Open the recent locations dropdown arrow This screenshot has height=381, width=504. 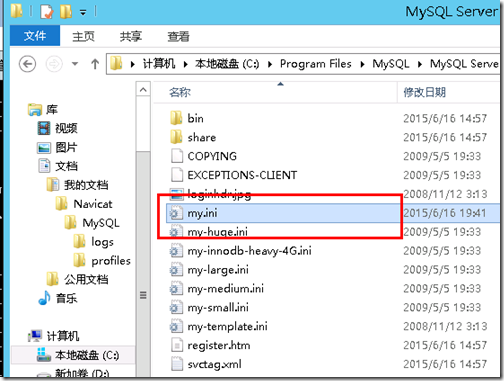(x=75, y=64)
